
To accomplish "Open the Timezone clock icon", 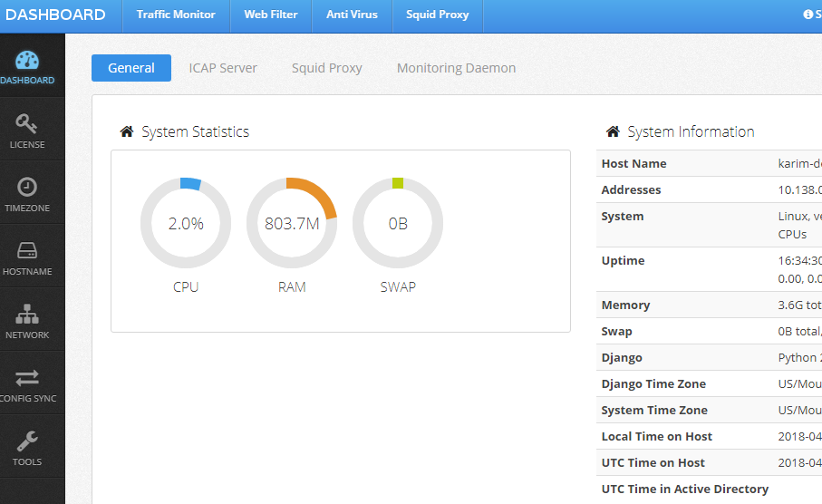I will click(x=27, y=188).
